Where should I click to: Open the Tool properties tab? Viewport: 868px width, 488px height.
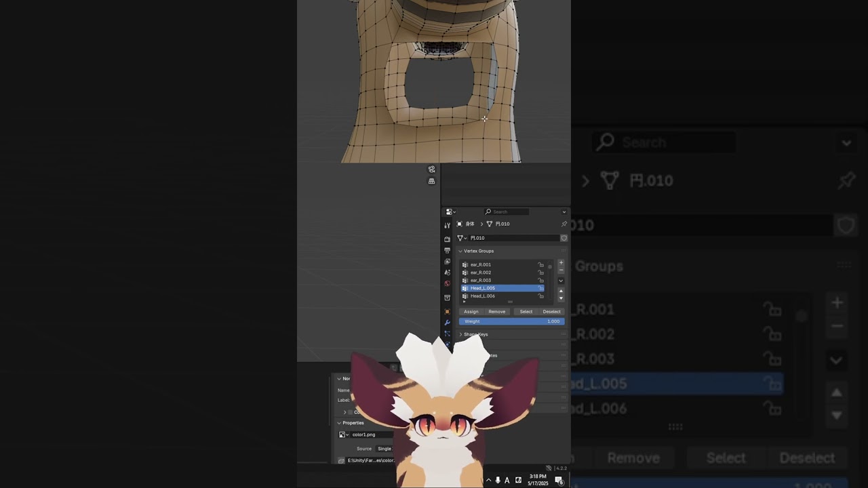click(x=447, y=225)
